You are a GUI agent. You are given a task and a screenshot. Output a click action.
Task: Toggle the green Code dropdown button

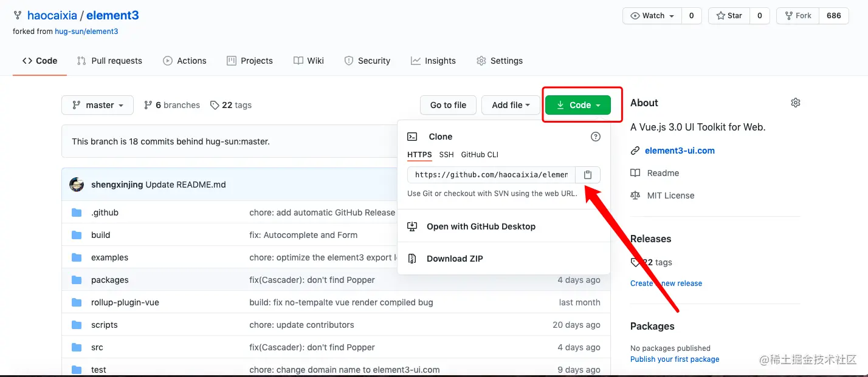(577, 105)
